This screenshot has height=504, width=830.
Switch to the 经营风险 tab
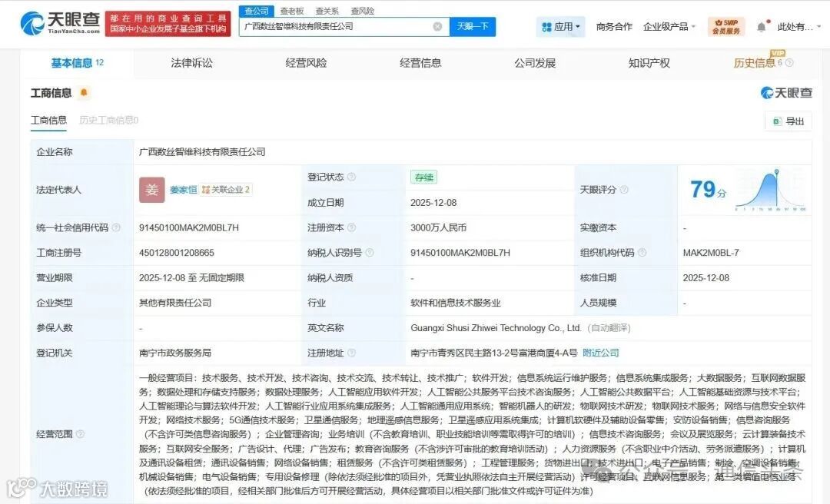306,63
